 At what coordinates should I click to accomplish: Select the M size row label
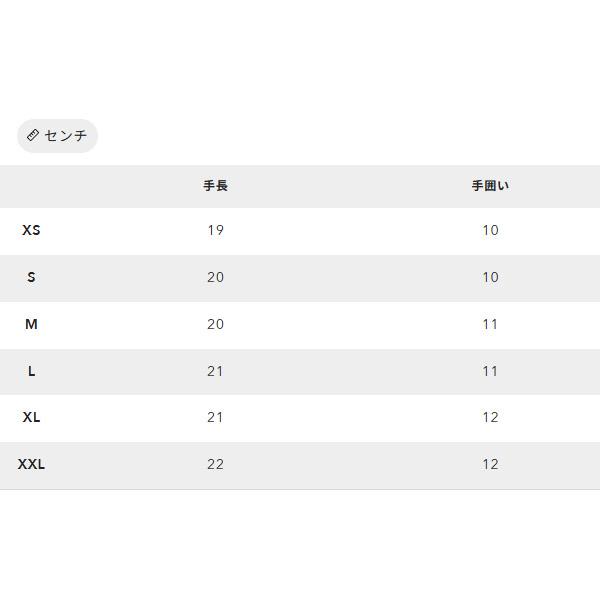[31, 324]
